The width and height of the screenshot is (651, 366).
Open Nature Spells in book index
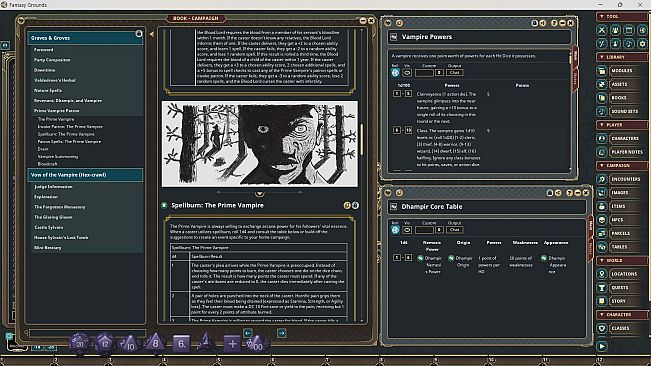click(48, 90)
